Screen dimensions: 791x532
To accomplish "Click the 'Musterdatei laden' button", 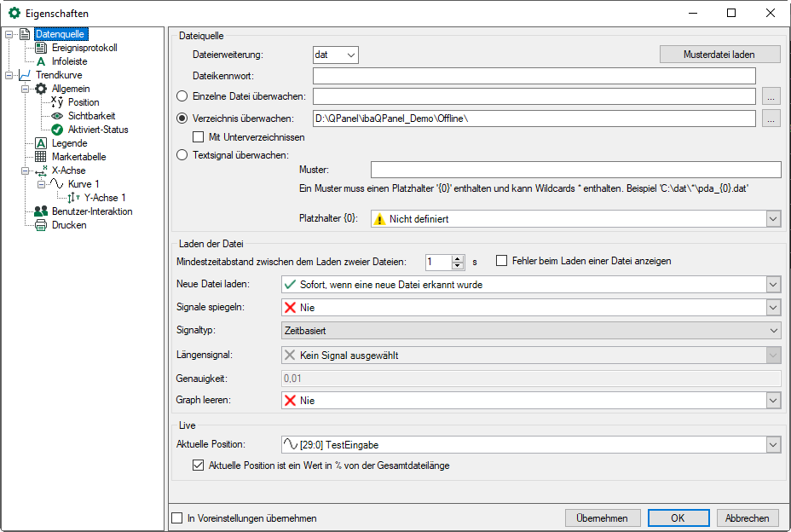I will point(719,55).
